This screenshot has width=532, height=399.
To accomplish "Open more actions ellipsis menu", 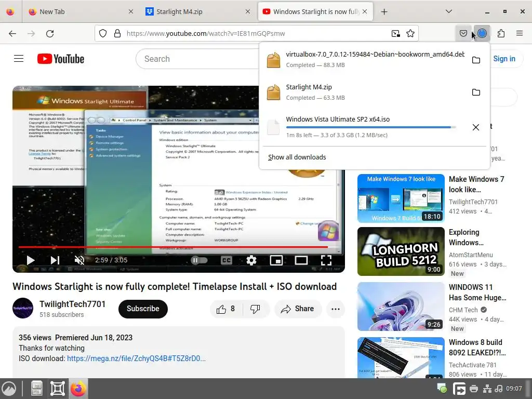I will point(336,309).
